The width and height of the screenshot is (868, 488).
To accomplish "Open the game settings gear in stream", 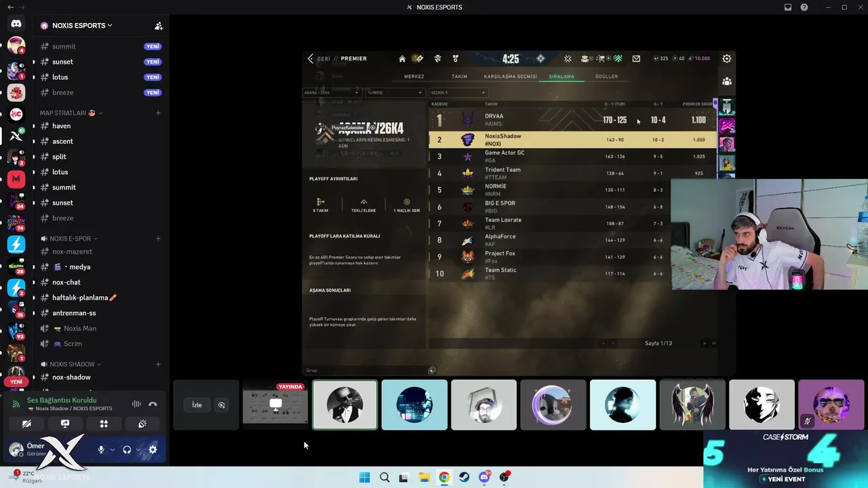I will (726, 58).
